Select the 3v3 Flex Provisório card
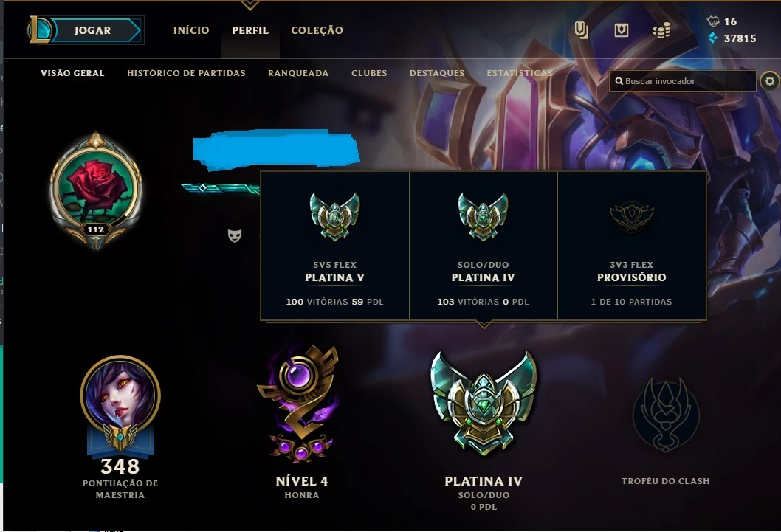This screenshot has width=781, height=532. [x=632, y=246]
